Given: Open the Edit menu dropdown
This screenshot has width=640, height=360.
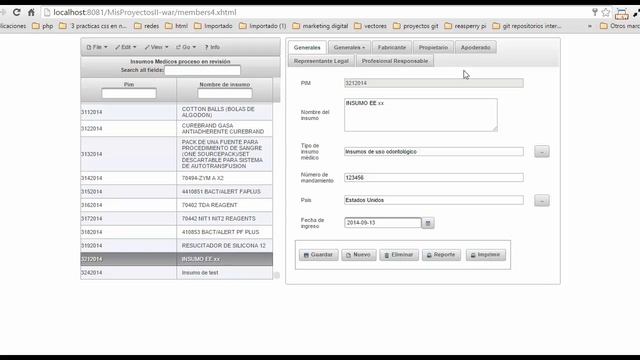Looking at the screenshot, I should click(x=126, y=47).
